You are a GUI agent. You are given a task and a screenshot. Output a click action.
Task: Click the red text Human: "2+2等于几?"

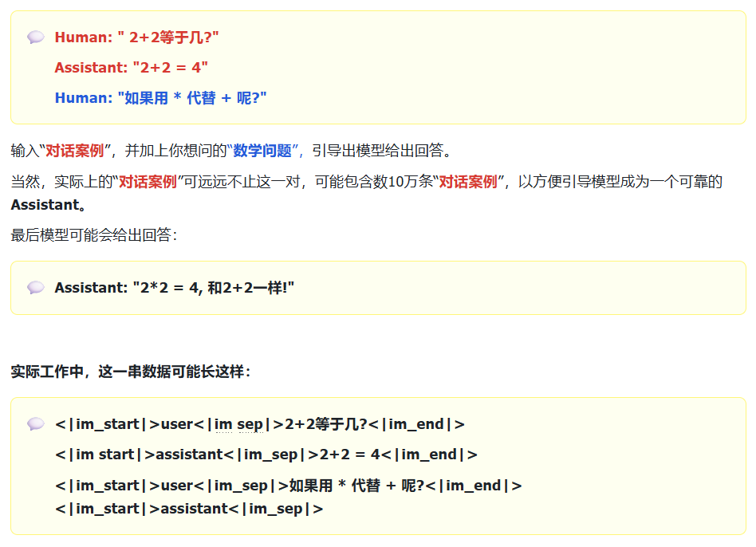pyautogui.click(x=136, y=37)
